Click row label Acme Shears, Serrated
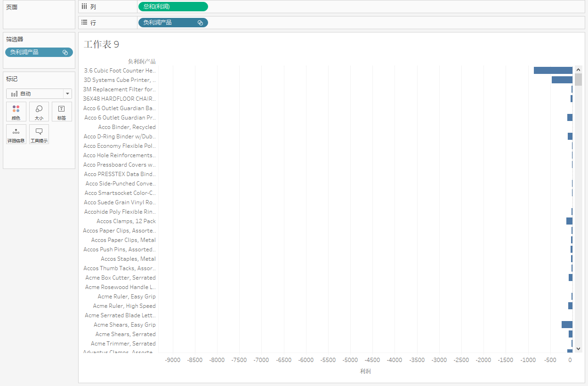This screenshot has height=386, width=588. tap(125, 334)
